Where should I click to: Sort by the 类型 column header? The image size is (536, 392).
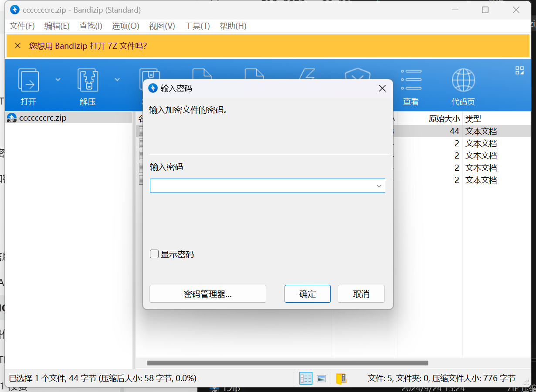[473, 118]
